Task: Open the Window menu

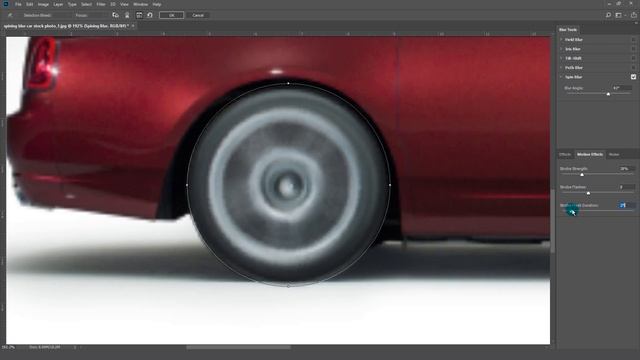Action: tap(140, 4)
